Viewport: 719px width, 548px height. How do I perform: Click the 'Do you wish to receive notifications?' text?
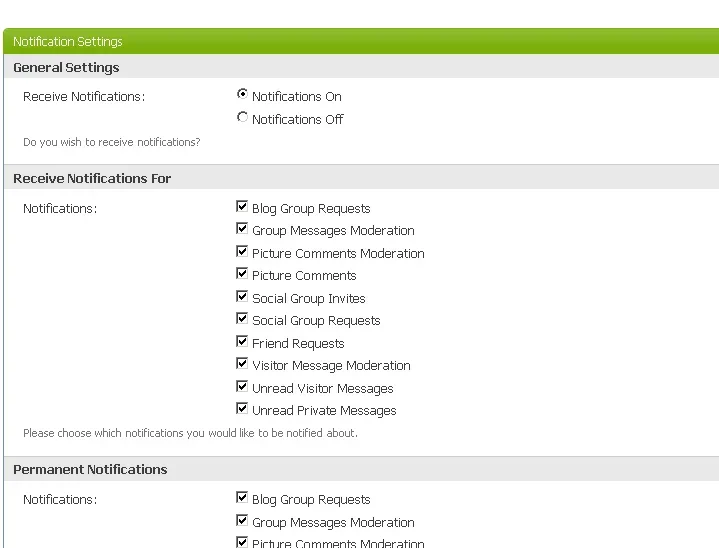(x=111, y=142)
